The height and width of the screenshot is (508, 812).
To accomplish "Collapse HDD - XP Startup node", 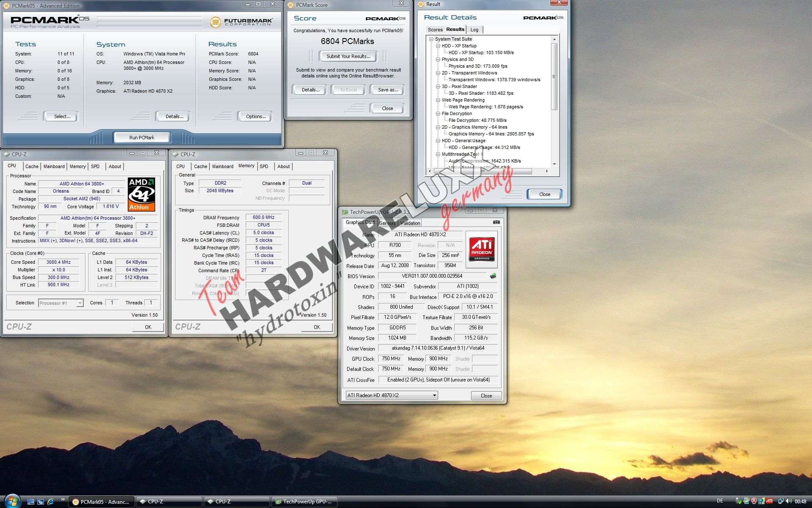I will (438, 46).
